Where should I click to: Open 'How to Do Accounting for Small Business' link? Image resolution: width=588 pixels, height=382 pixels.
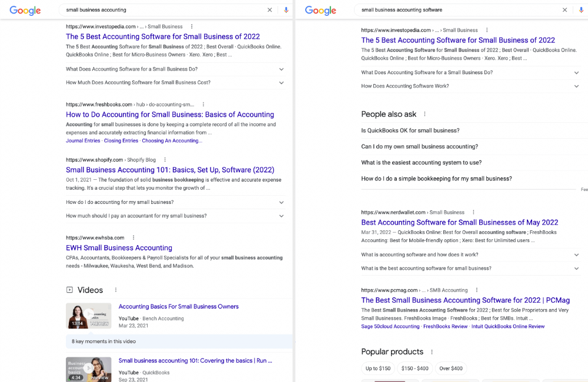pyautogui.click(x=170, y=115)
